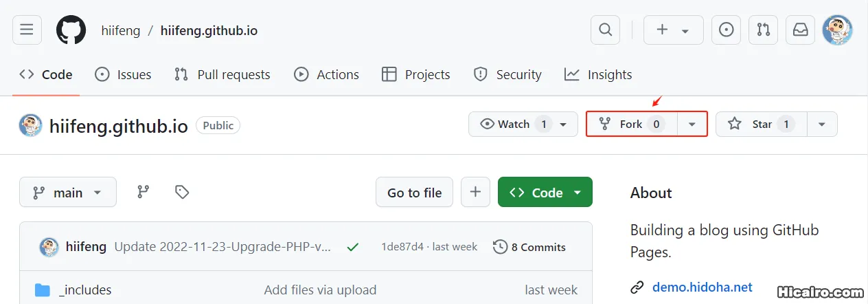
Task: Click the GitHub octocat logo
Action: [x=71, y=30]
